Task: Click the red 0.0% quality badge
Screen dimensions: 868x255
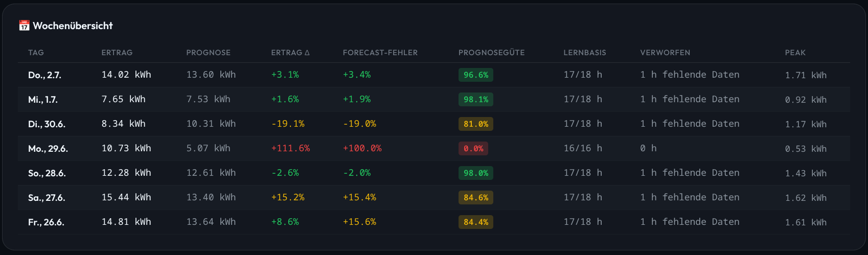Action: pos(473,149)
